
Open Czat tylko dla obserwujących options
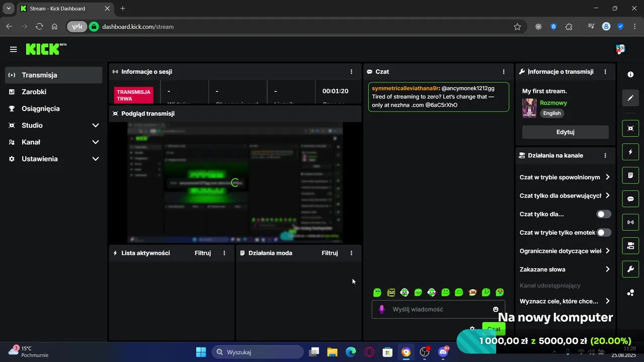tap(565, 196)
